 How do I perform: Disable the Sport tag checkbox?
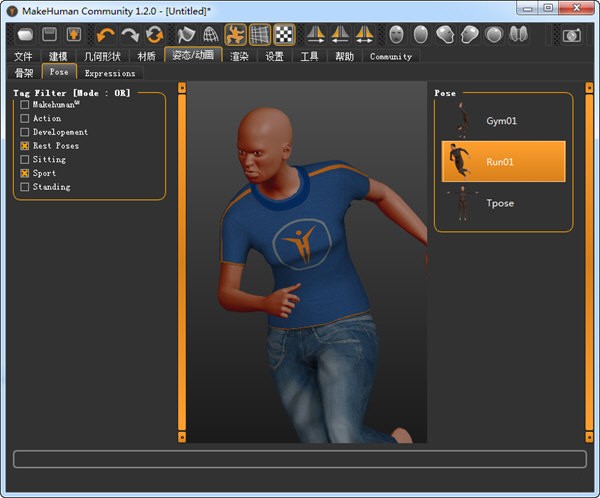[x=25, y=173]
